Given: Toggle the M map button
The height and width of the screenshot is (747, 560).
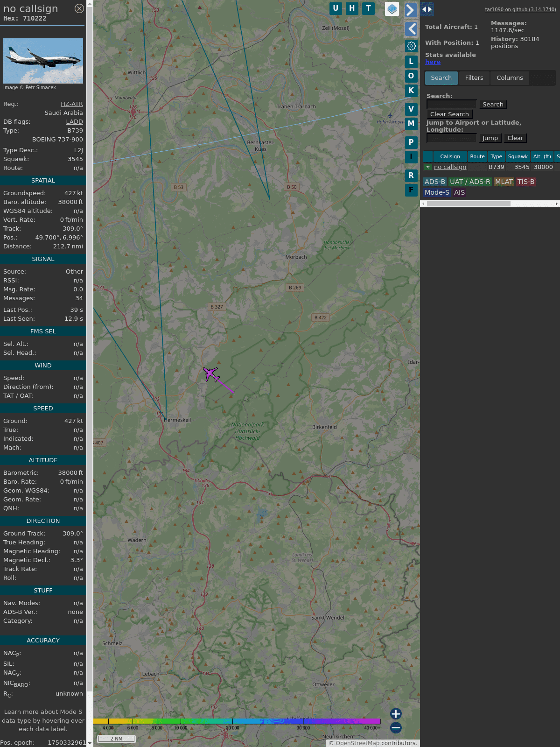Looking at the screenshot, I should click(411, 123).
